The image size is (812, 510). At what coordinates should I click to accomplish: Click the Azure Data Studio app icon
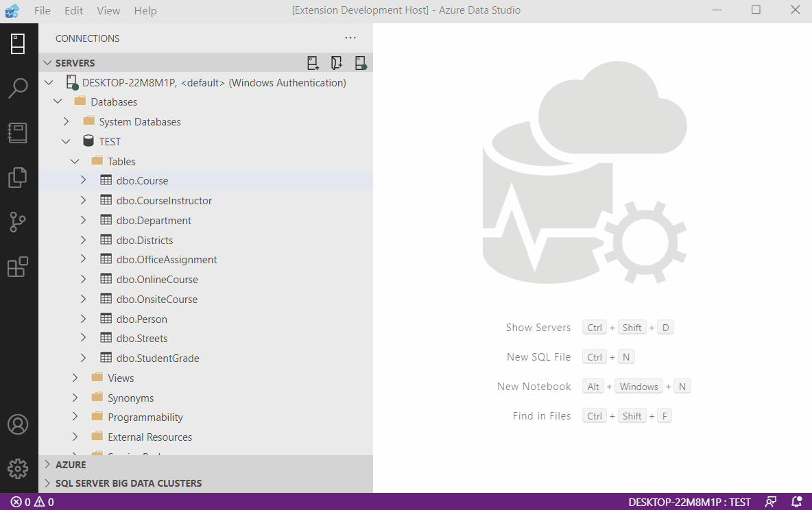(x=12, y=10)
